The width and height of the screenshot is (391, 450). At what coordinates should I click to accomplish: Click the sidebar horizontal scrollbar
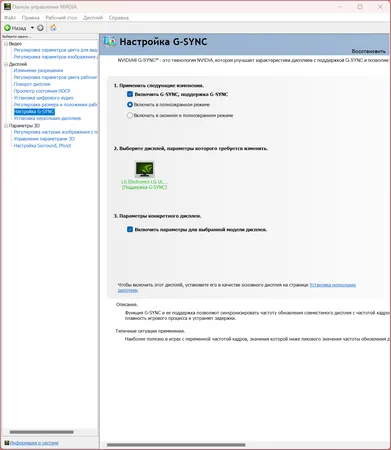42,432
